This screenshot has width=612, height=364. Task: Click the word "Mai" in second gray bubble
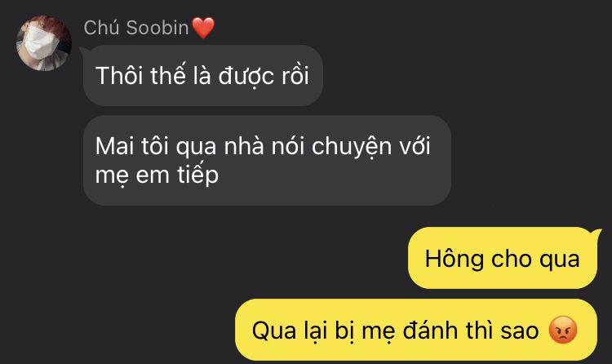coord(115,146)
